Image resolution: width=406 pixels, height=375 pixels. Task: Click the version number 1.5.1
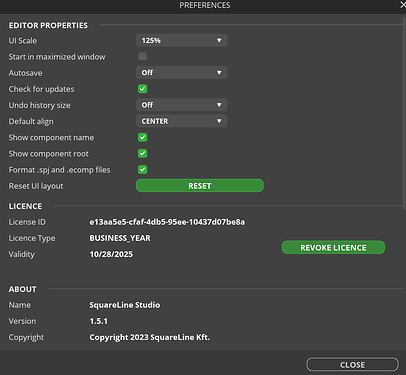pos(99,321)
